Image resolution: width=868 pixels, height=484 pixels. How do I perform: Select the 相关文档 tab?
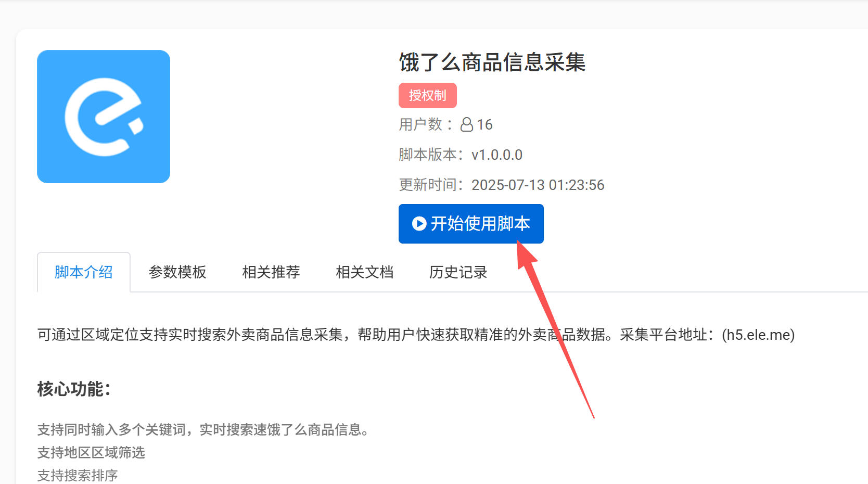tap(365, 272)
